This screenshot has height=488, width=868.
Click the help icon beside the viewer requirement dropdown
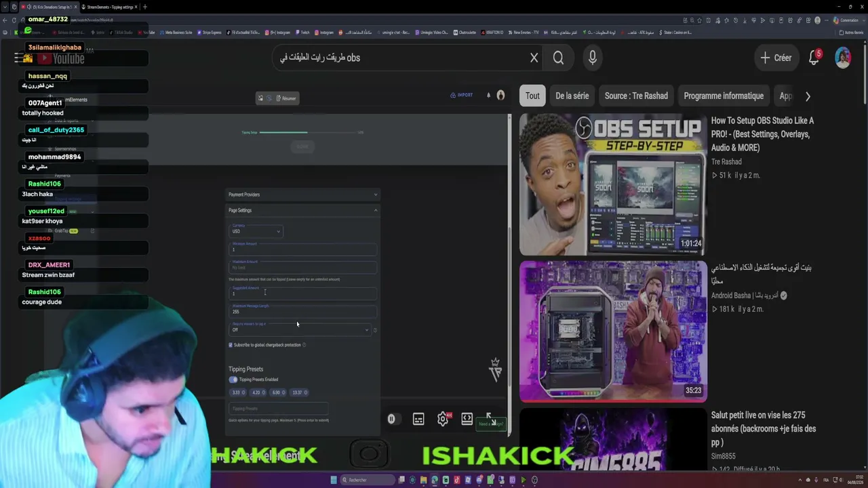375,330
